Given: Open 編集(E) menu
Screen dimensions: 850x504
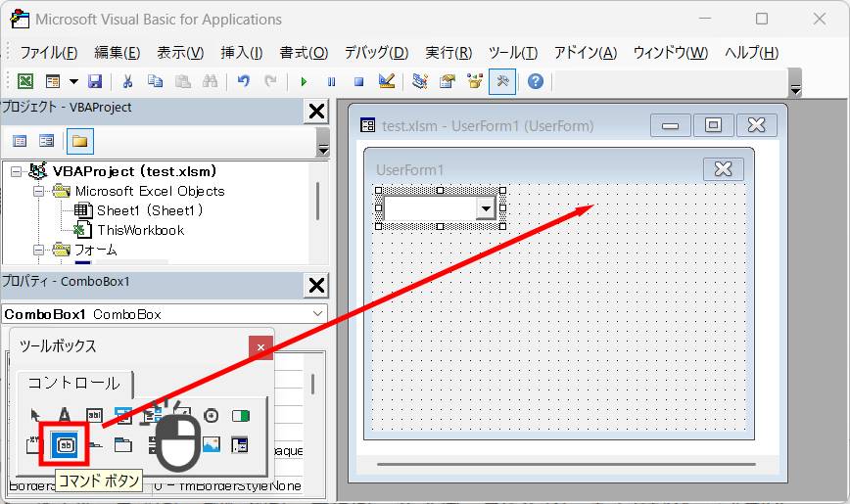Looking at the screenshot, I should tap(118, 53).
